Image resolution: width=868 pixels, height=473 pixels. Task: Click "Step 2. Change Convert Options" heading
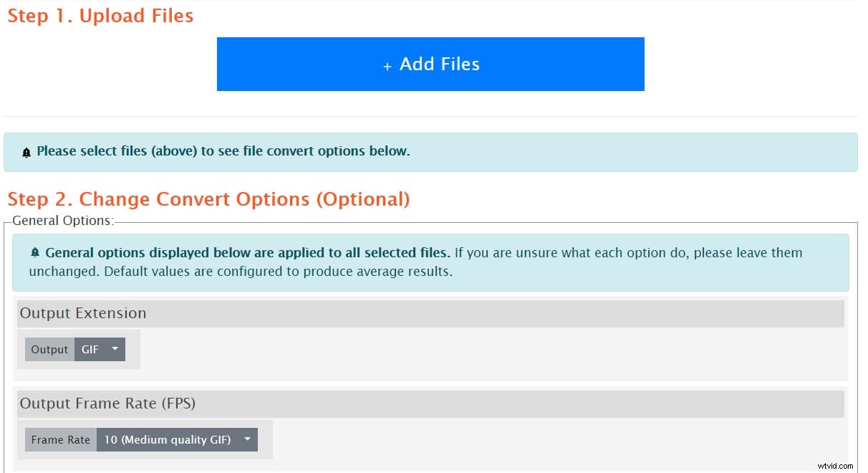click(208, 199)
